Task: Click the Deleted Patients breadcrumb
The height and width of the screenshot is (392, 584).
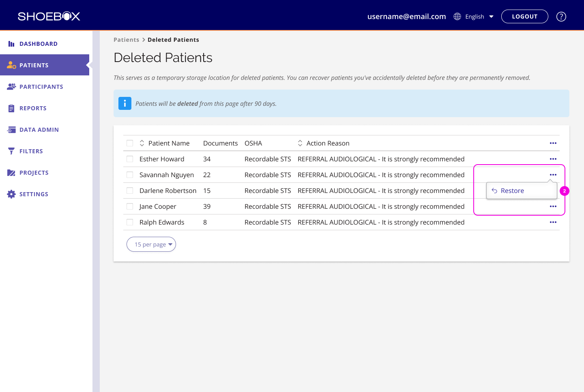Action: [173, 40]
